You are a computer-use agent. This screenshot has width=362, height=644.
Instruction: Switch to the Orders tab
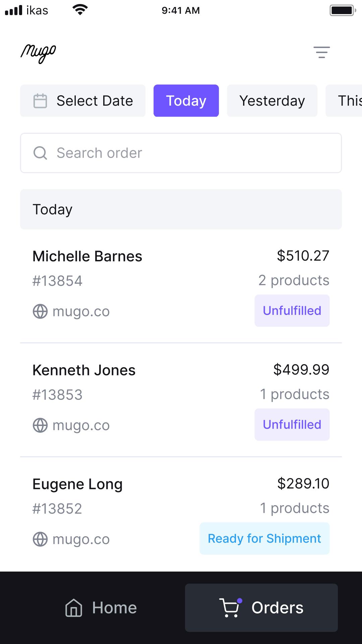pos(261,608)
